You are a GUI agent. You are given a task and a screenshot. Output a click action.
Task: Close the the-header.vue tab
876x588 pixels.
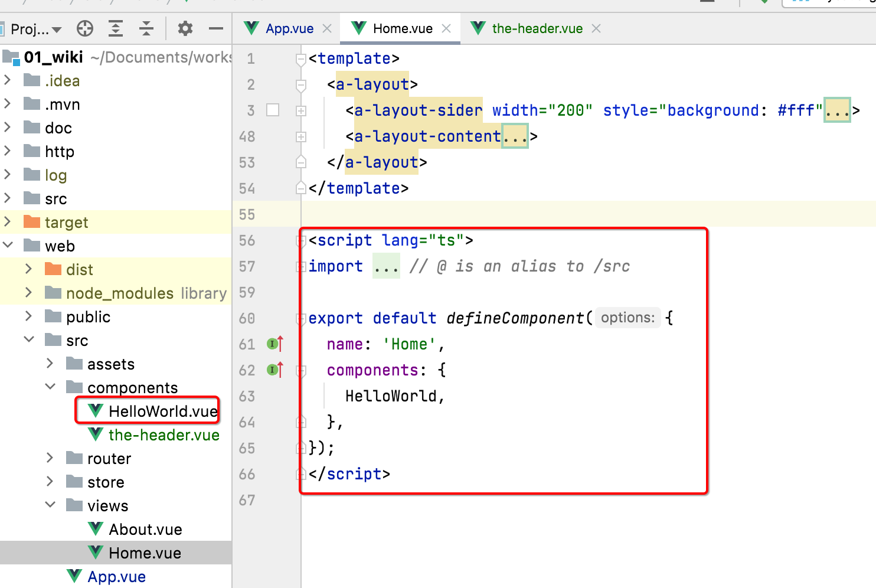tap(596, 28)
